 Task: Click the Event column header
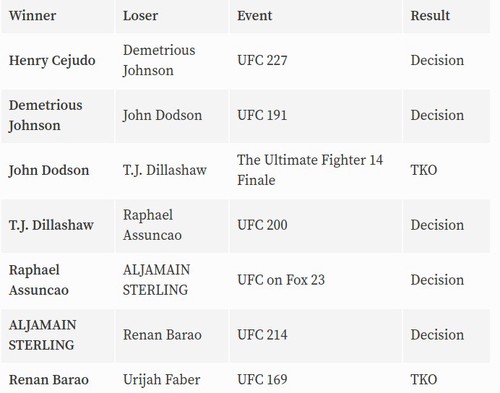tap(254, 16)
